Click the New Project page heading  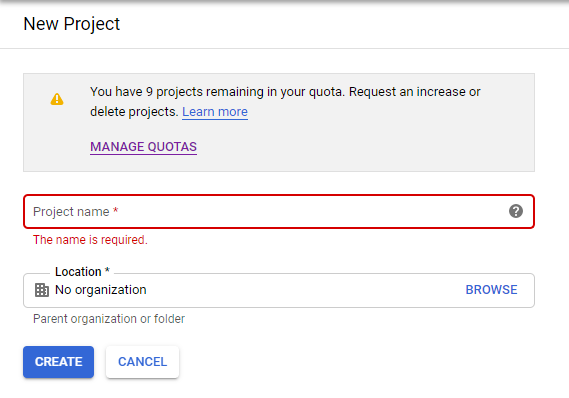tap(71, 24)
